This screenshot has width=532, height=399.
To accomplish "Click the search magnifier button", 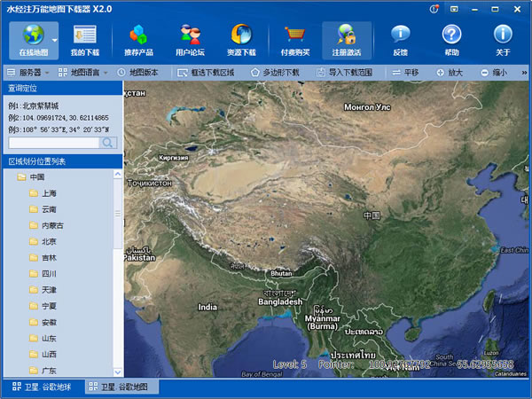I will point(108,142).
